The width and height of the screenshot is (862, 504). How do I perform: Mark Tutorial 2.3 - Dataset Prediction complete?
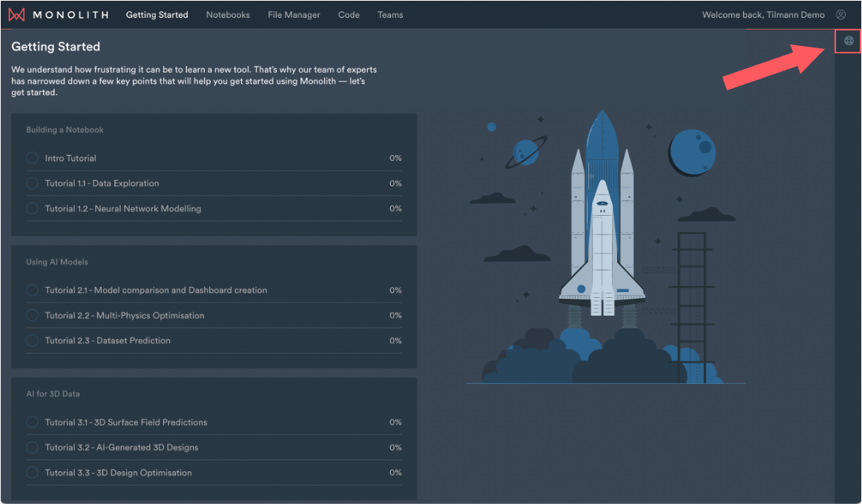pos(32,340)
